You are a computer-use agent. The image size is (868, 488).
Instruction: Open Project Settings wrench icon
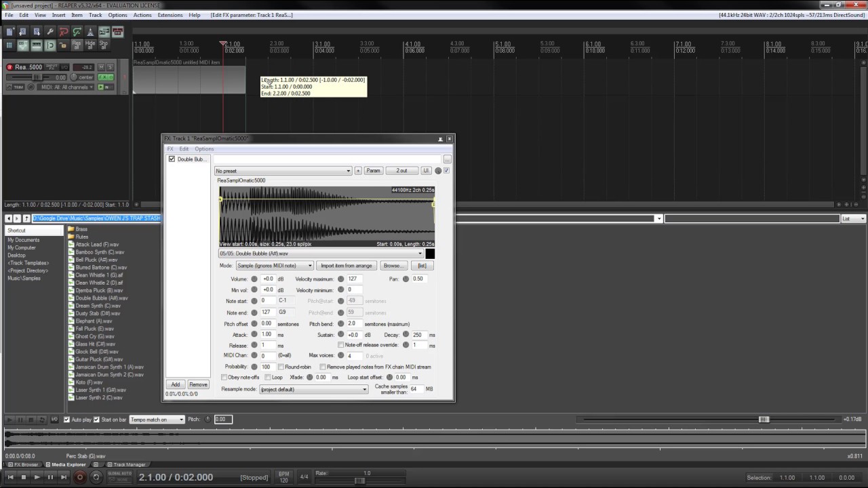tap(50, 32)
